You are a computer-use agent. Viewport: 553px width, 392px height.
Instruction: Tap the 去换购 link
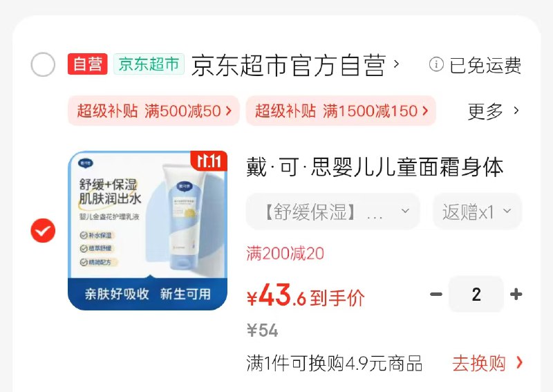coord(478,363)
